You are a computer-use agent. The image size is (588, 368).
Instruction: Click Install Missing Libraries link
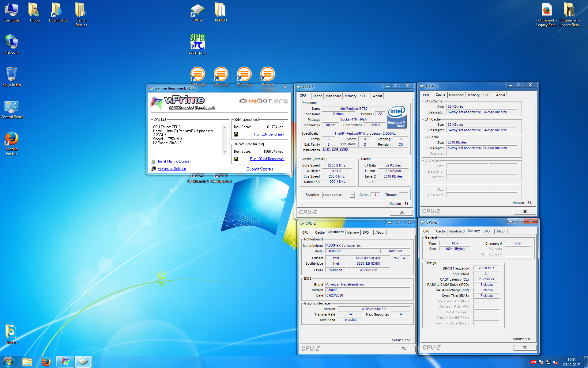coord(174,161)
